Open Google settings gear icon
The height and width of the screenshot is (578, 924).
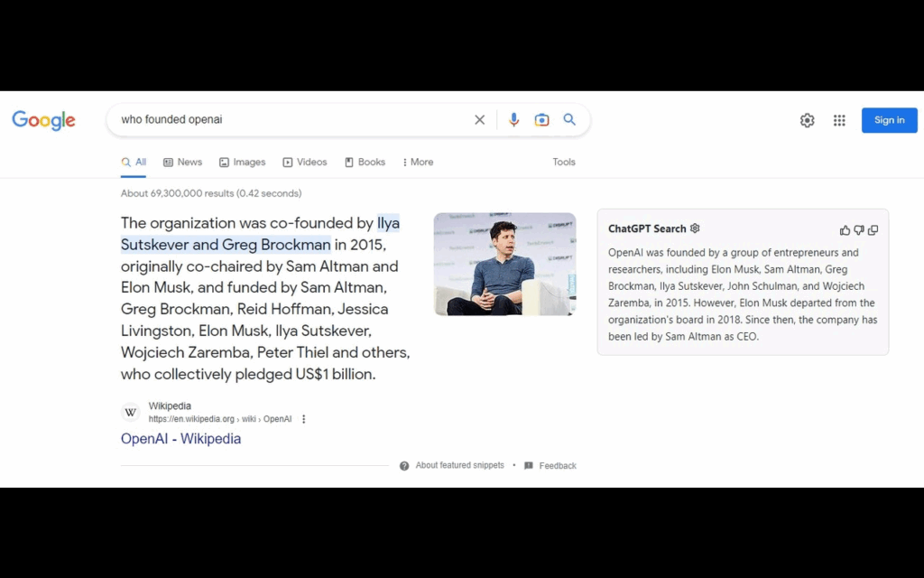click(807, 120)
